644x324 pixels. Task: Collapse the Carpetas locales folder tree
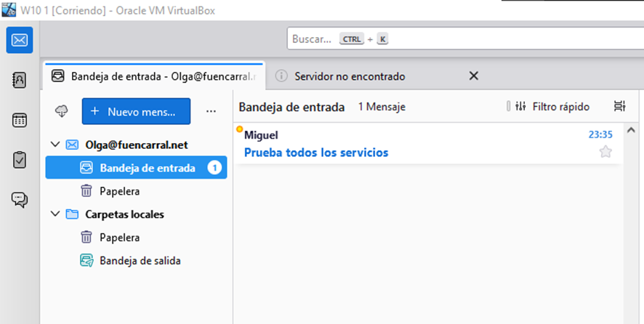[x=55, y=214]
